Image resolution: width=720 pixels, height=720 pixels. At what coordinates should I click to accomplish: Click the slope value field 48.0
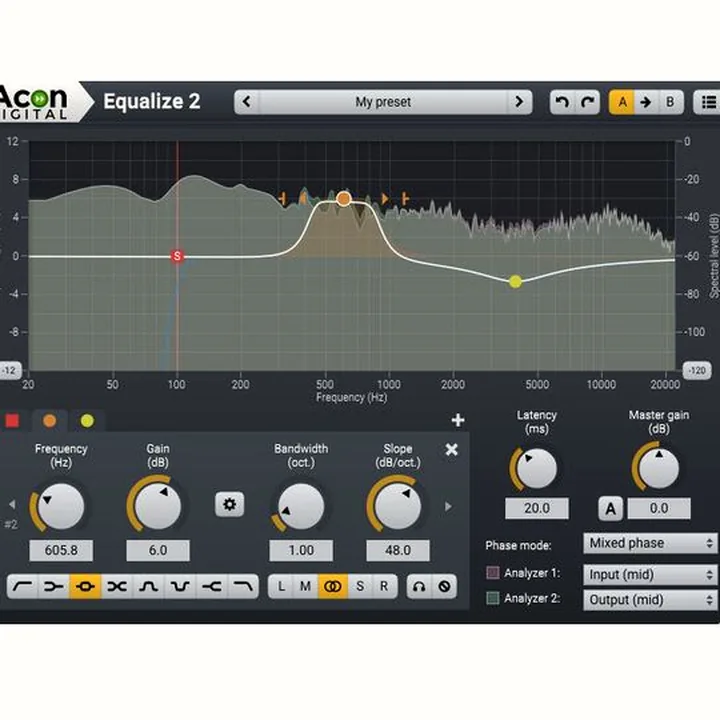(398, 550)
